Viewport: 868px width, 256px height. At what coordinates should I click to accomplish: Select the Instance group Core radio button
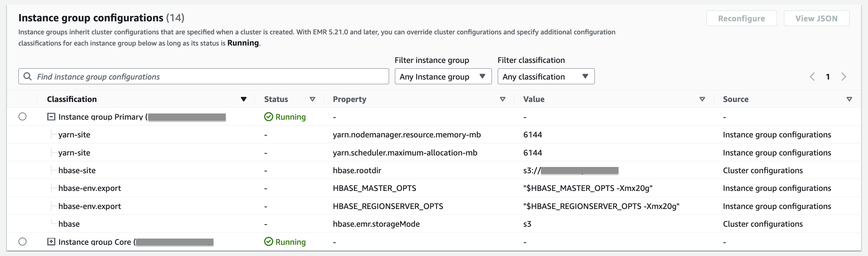coord(22,242)
